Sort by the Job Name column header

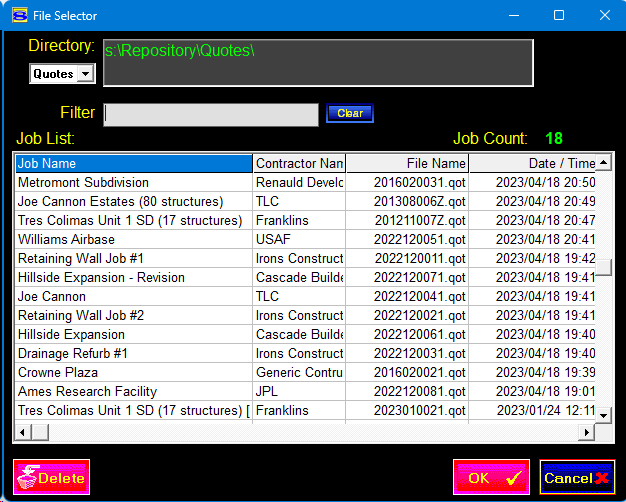134,163
